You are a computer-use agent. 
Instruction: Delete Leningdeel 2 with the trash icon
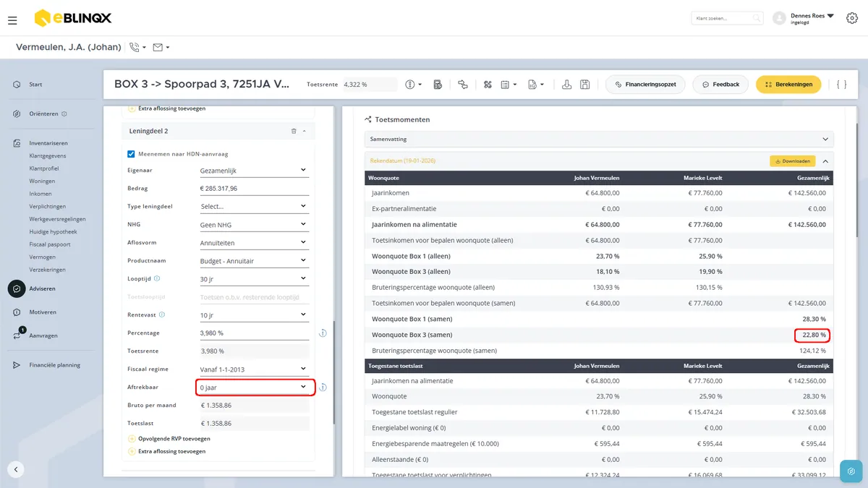[294, 131]
